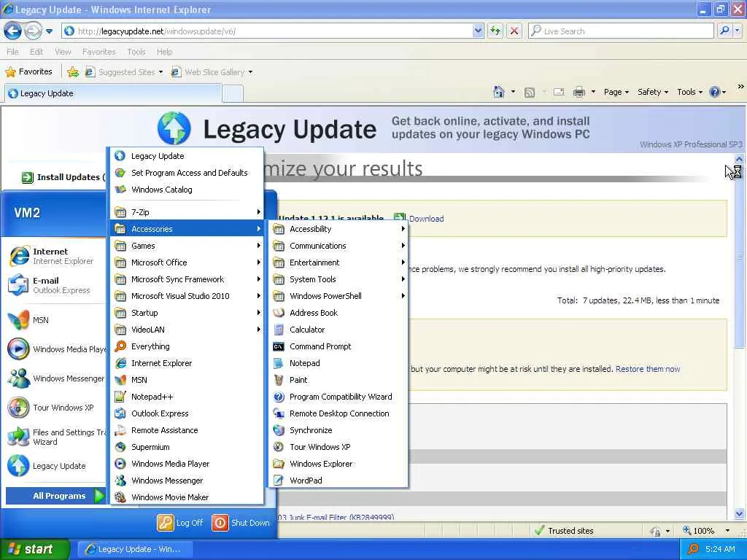Click the Refresh button beside address bar
Viewport: 747px width, 560px height.
point(495,31)
